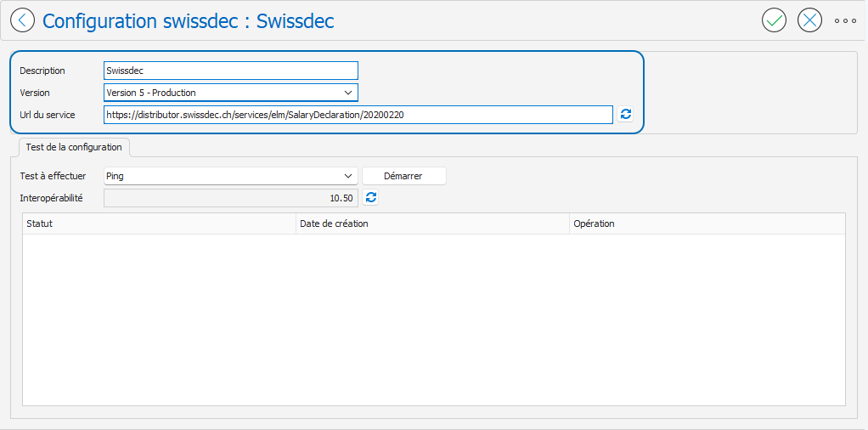Sort by the Statut column header

158,223
